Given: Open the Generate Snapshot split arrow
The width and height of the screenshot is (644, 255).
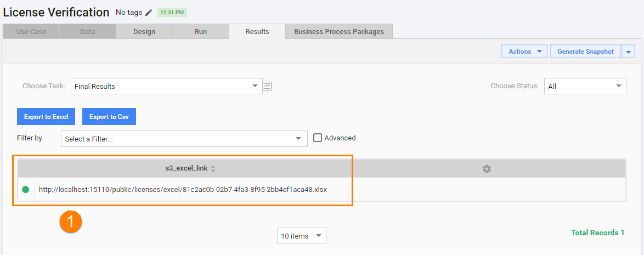Looking at the screenshot, I should coord(628,52).
